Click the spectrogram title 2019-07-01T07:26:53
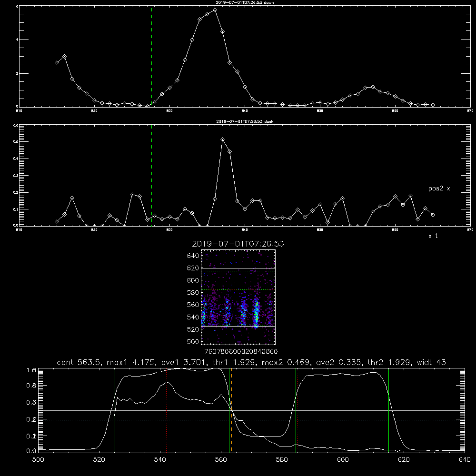Image resolution: width=476 pixels, height=476 pixels. (x=238, y=244)
